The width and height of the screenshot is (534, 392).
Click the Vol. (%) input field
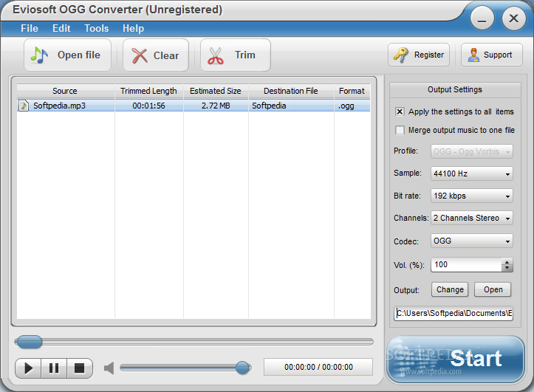(466, 265)
